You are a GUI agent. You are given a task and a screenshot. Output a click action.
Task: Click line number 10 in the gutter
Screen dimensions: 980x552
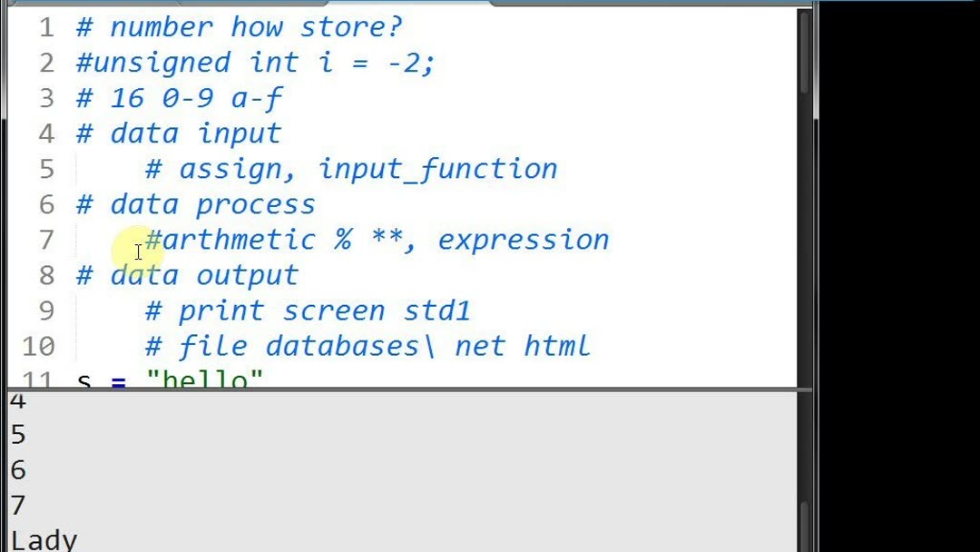pyautogui.click(x=38, y=346)
